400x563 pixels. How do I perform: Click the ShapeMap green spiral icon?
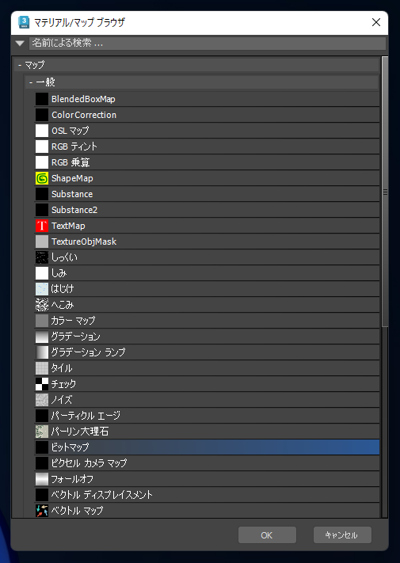pyautogui.click(x=42, y=178)
